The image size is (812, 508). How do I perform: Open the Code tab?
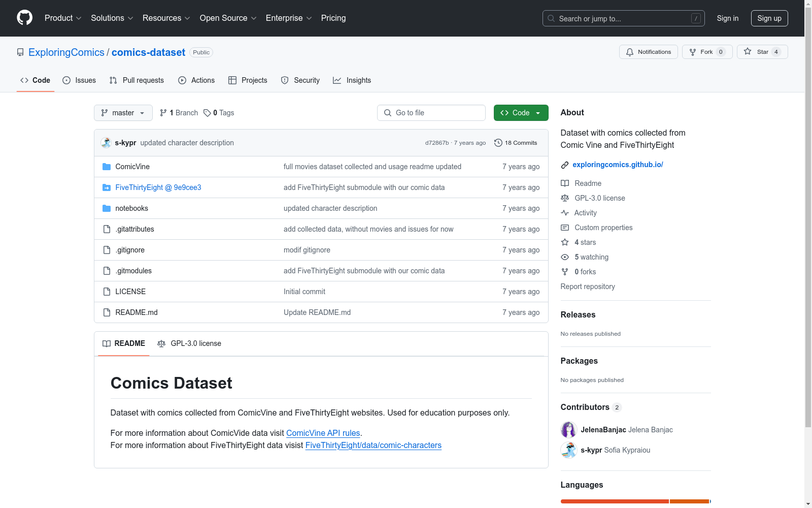pyautogui.click(x=36, y=80)
